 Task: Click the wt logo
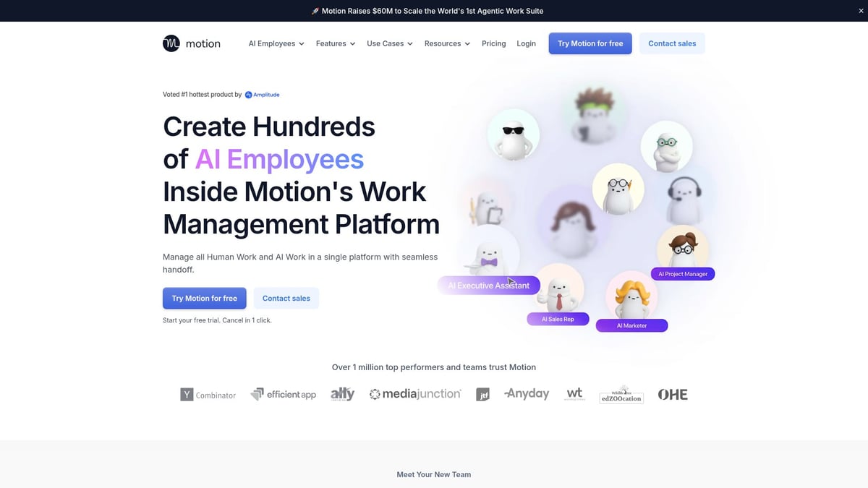click(x=574, y=394)
